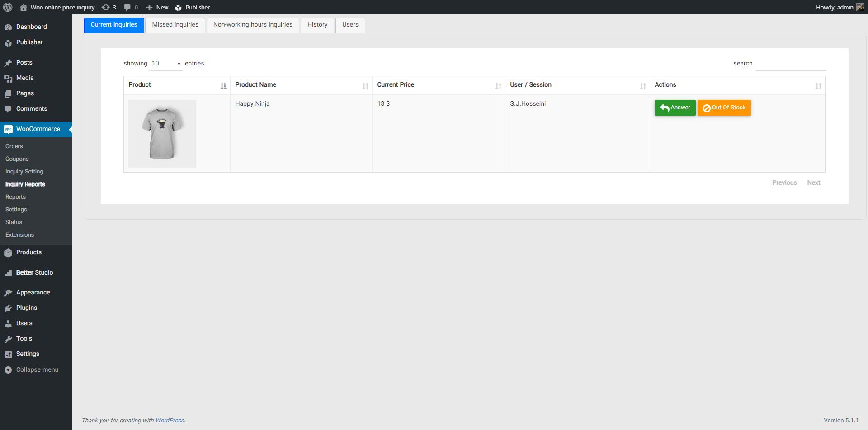Go to Previous page of table
Image resolution: width=868 pixels, height=430 pixels.
[784, 183]
